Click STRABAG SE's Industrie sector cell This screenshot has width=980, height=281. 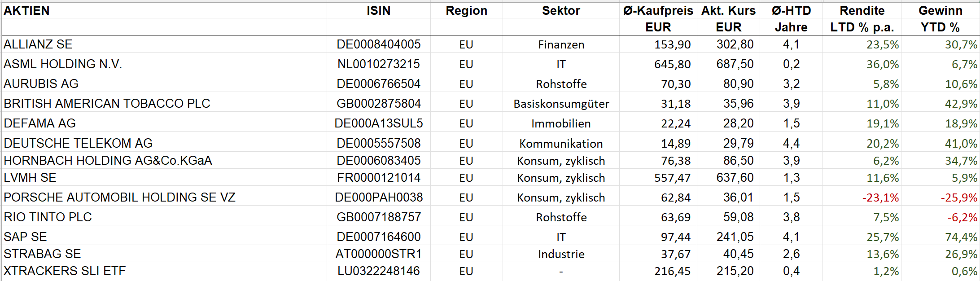(561, 254)
